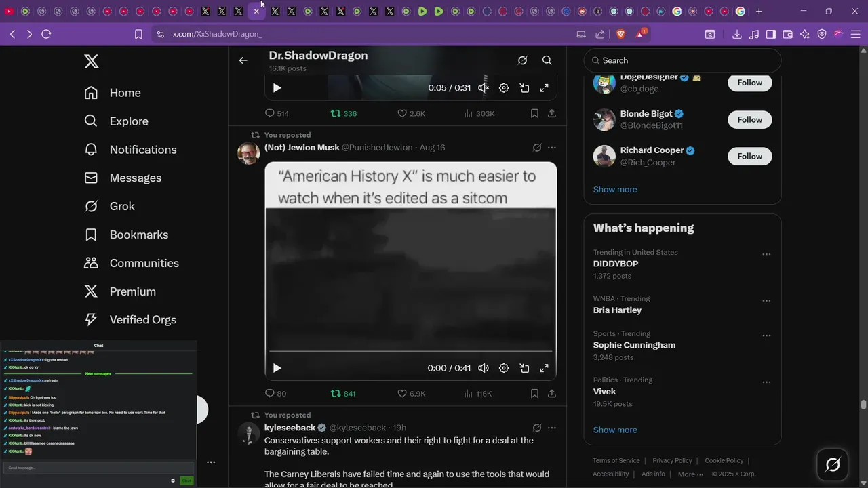
Task: View analytics showing 303K views
Action: [479, 113]
